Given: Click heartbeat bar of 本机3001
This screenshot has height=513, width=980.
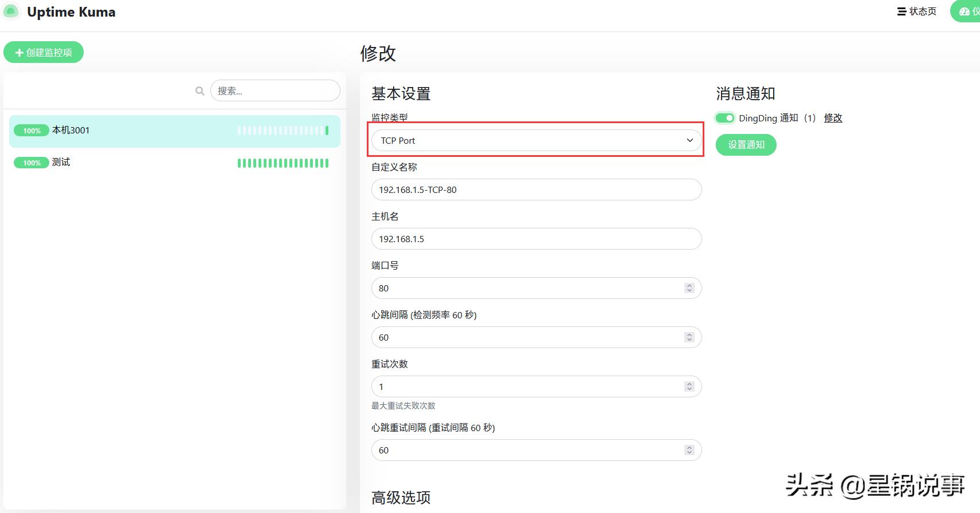Looking at the screenshot, I should click(283, 131).
